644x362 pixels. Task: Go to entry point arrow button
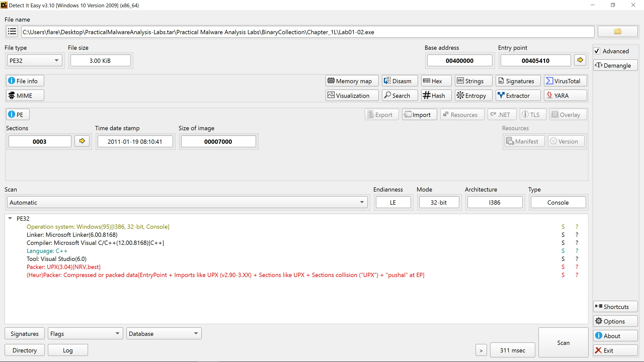tap(580, 60)
